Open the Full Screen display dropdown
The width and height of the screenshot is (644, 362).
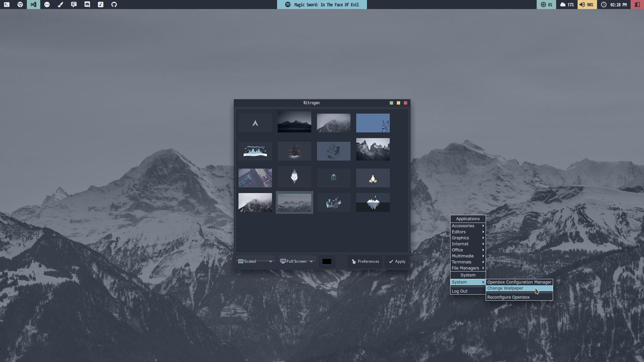[x=297, y=261]
